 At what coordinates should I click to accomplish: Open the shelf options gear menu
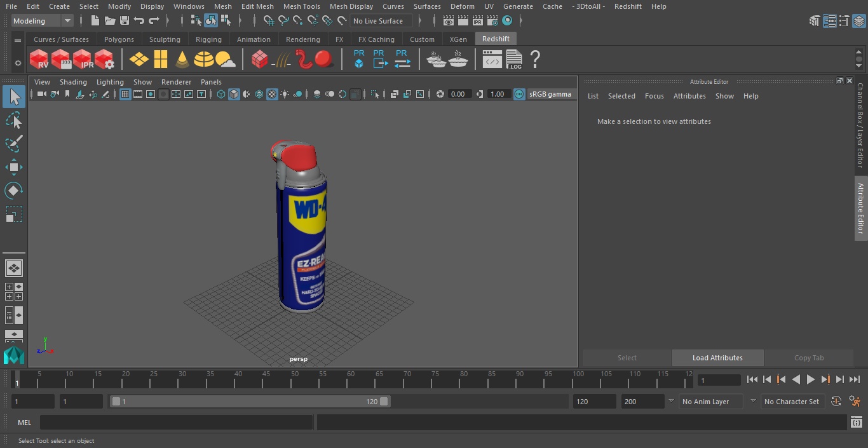pos(18,63)
